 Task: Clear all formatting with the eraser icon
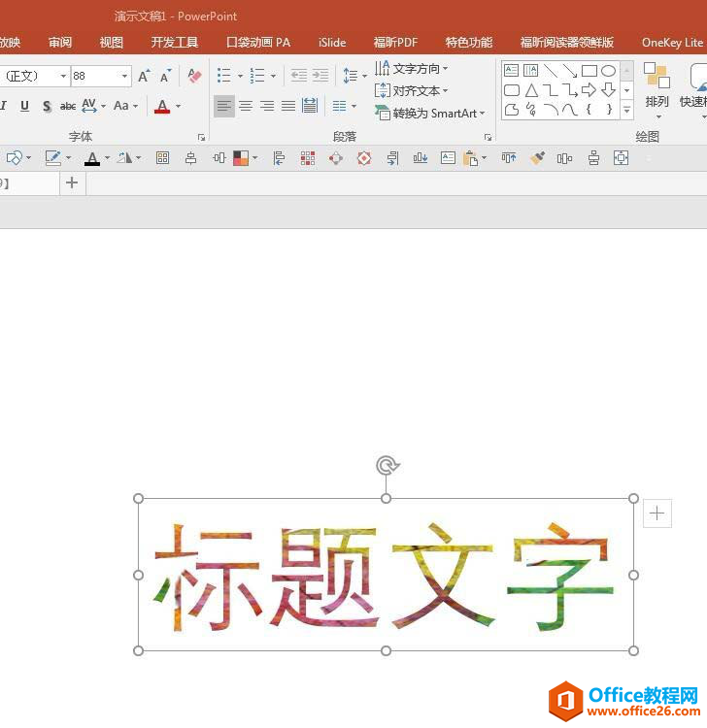(x=194, y=76)
